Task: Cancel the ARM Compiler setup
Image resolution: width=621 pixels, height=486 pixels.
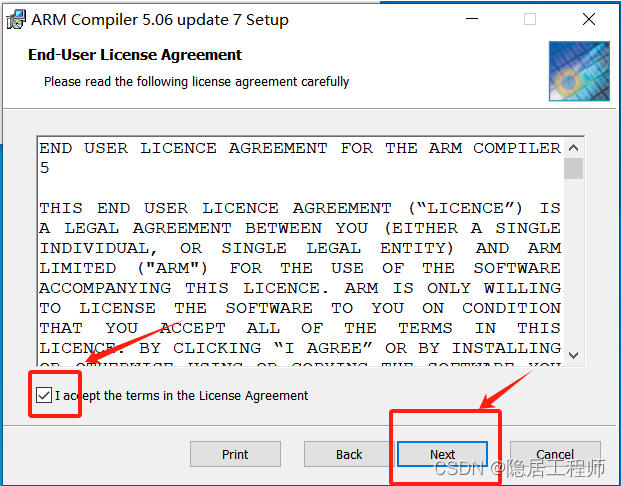Action: [x=555, y=454]
